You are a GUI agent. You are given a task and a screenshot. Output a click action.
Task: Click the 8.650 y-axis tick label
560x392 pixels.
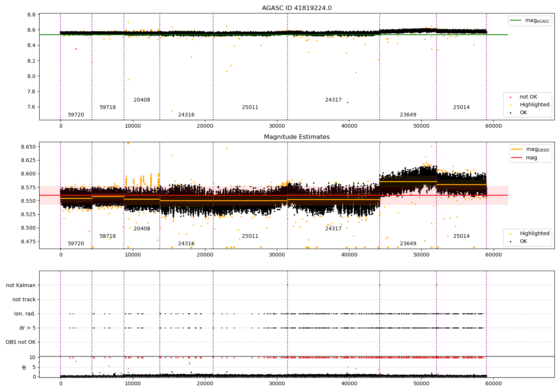(28, 147)
